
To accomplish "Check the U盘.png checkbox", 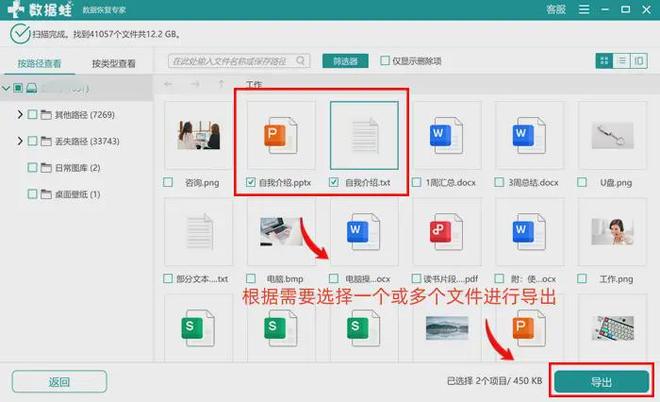I will coord(582,182).
